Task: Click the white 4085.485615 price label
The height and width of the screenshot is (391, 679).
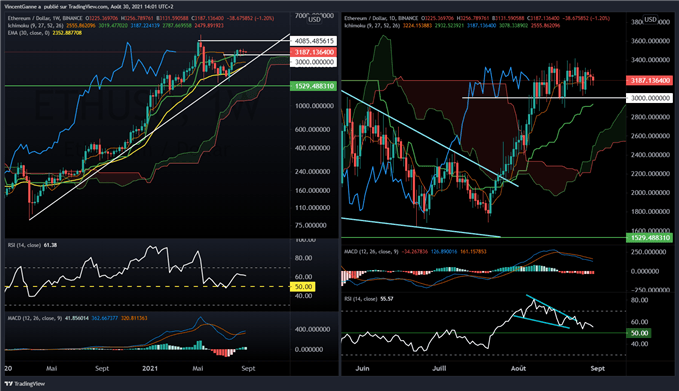Action: [314, 41]
